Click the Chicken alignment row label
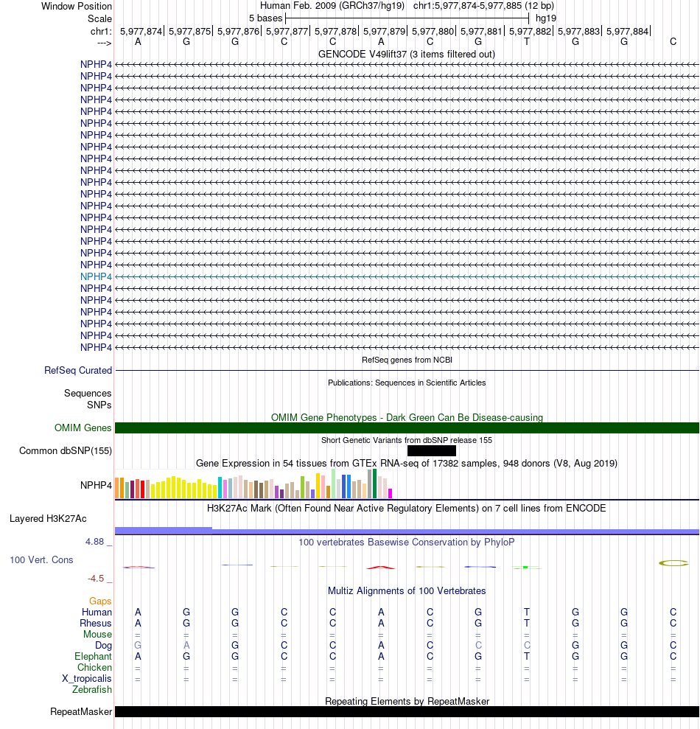The width and height of the screenshot is (700, 729). point(94,668)
